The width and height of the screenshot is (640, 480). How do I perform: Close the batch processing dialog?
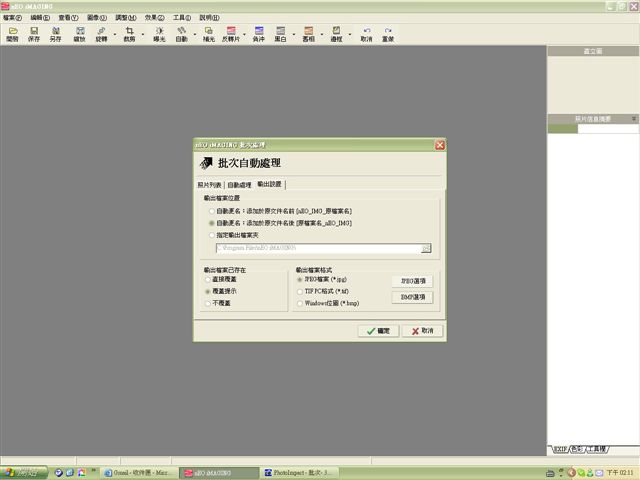click(440, 145)
